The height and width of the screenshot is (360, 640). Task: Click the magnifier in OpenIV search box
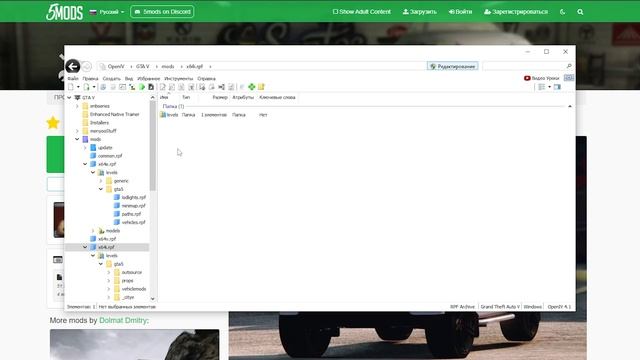tap(569, 66)
